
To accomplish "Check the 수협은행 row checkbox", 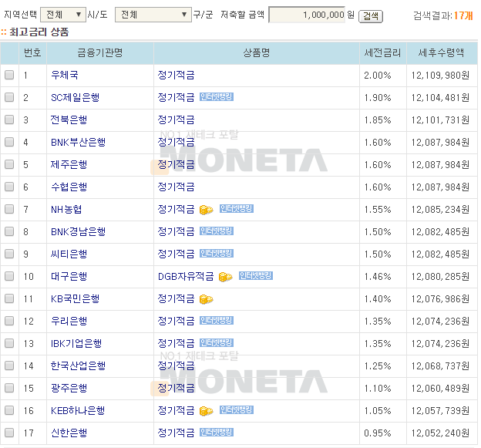I will pos(9,187).
